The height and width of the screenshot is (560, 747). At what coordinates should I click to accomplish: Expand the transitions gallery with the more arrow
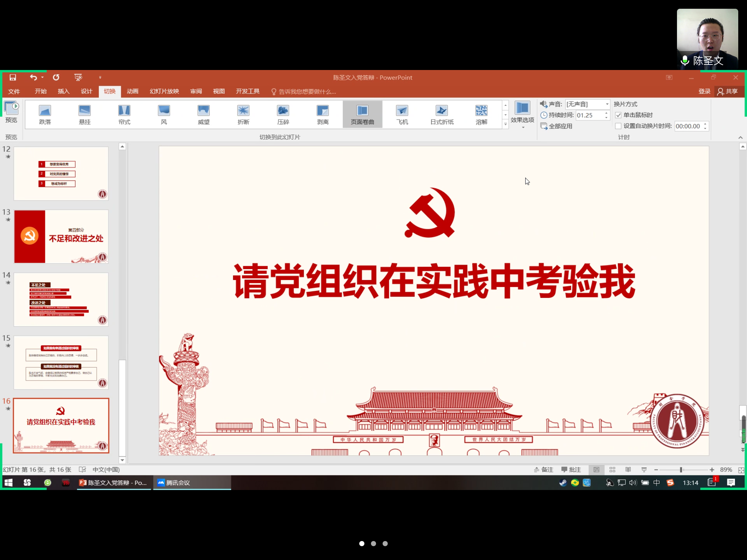click(506, 124)
